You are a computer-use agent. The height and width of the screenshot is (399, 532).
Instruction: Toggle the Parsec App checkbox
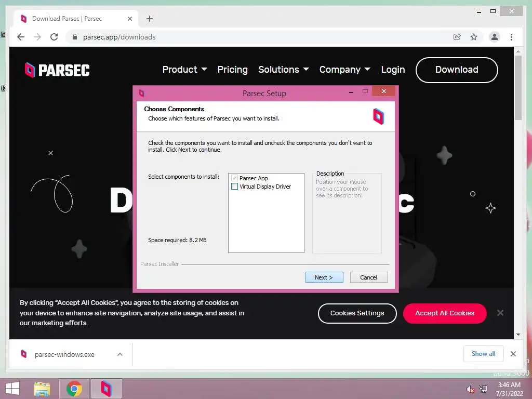(x=234, y=178)
